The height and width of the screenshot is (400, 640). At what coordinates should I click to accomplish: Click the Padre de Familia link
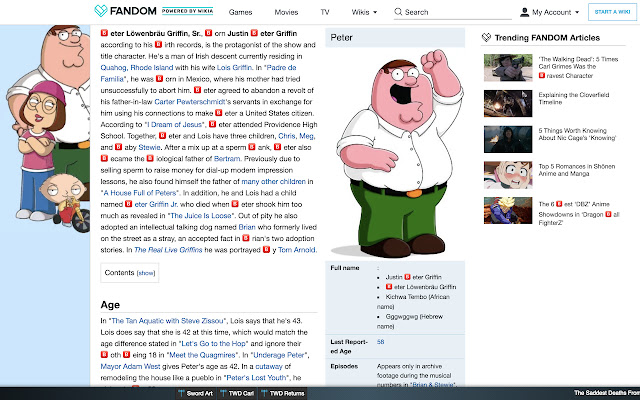tap(198, 73)
